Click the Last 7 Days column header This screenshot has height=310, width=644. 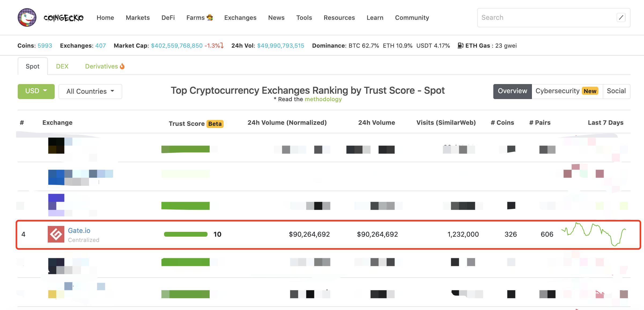pyautogui.click(x=606, y=123)
